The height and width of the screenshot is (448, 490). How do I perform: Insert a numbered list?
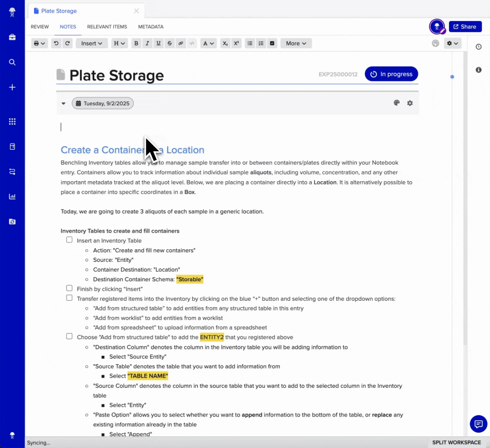tap(261, 43)
